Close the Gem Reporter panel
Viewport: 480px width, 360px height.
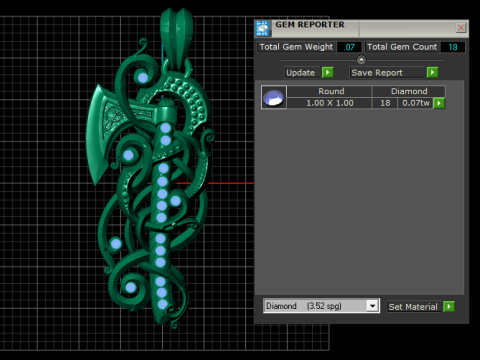[461, 28]
